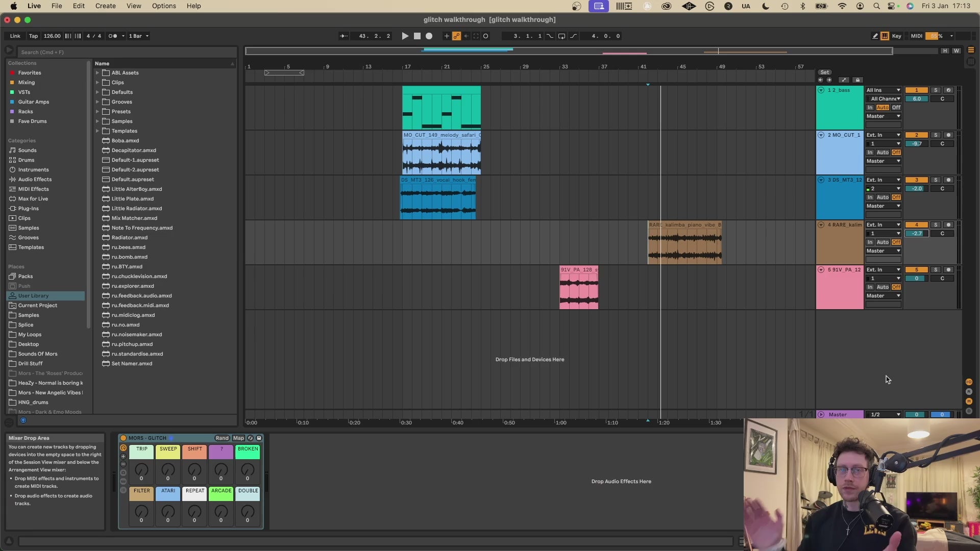Click the browser search field
The width and height of the screenshot is (980, 551).
pos(128,52)
